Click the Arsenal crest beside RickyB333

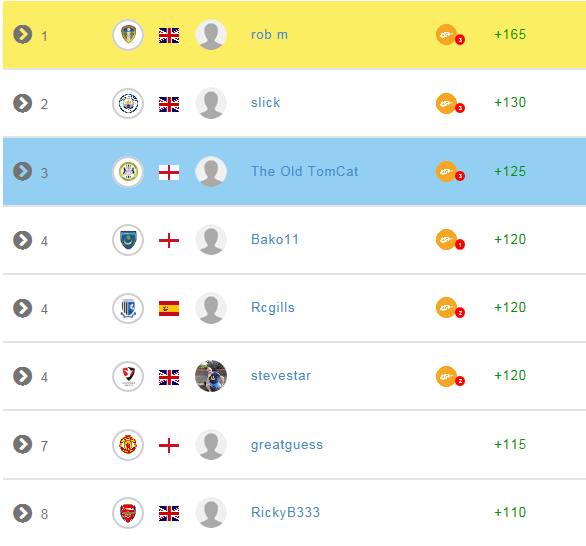tap(128, 513)
